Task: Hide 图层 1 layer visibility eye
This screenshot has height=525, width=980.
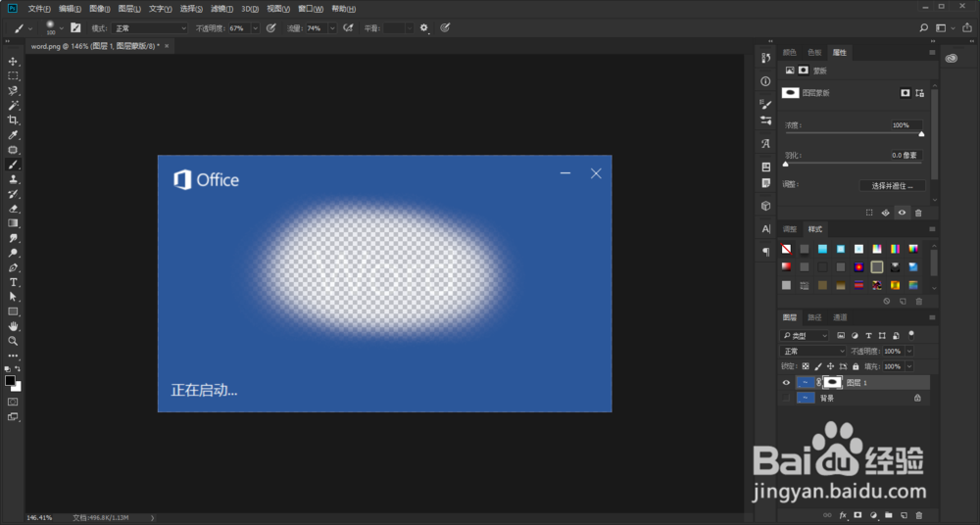Action: [786, 383]
